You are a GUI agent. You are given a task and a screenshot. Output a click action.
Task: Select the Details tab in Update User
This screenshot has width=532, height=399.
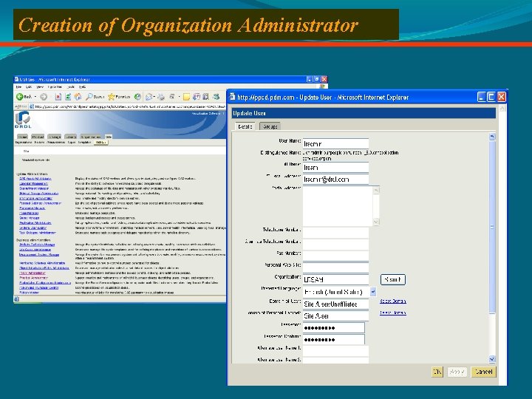(245, 126)
